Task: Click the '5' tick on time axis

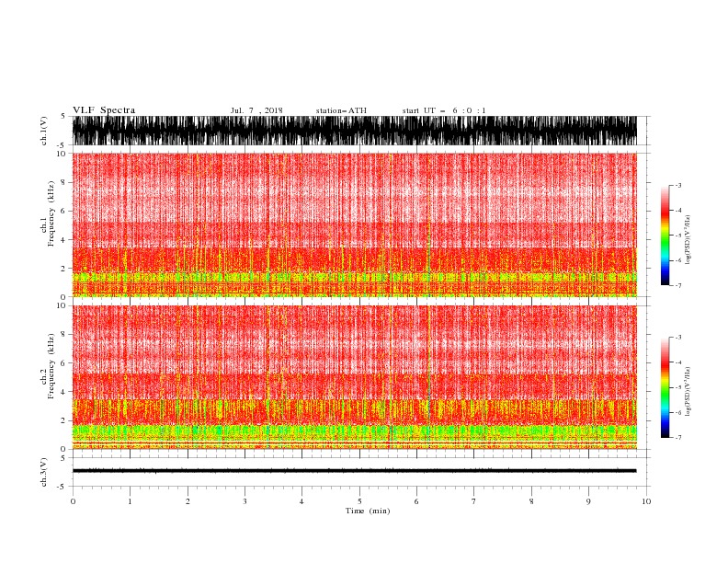Action: coord(359,501)
